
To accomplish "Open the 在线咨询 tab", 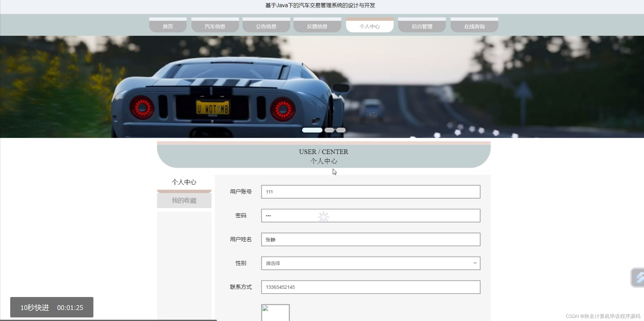I will point(474,26).
